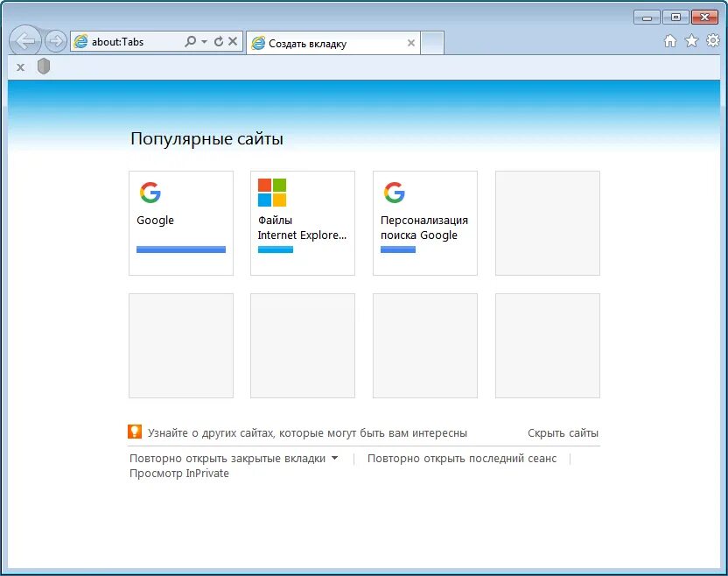Screen dimensions: 728x576
Task: Go back with the Back arrow button
Action: (25, 41)
